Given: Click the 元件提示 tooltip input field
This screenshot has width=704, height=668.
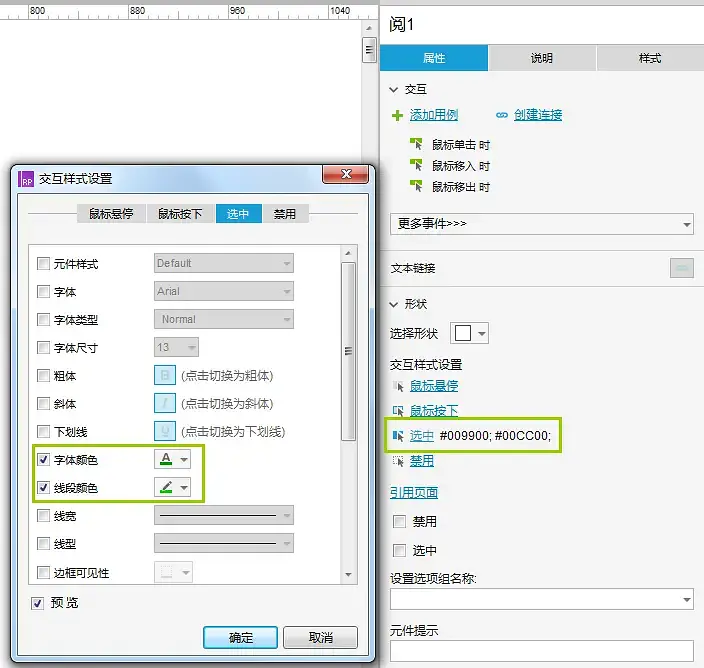Looking at the screenshot, I should [541, 651].
